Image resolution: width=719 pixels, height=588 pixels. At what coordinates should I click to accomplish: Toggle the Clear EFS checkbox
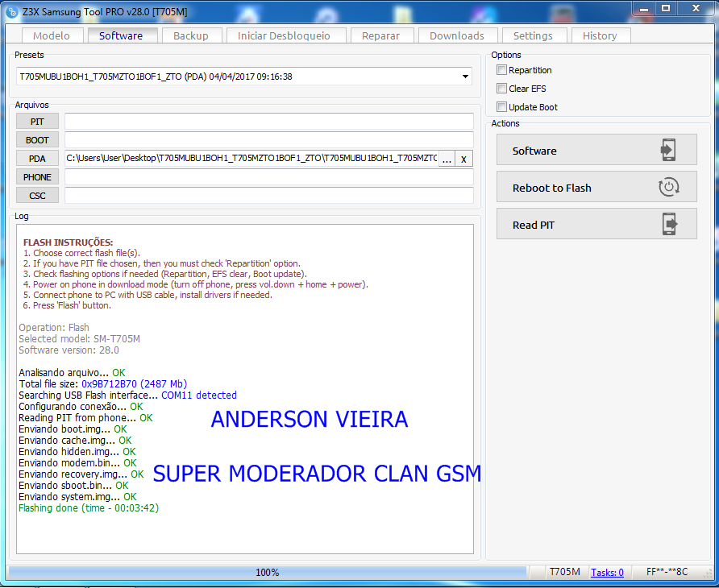[501, 89]
